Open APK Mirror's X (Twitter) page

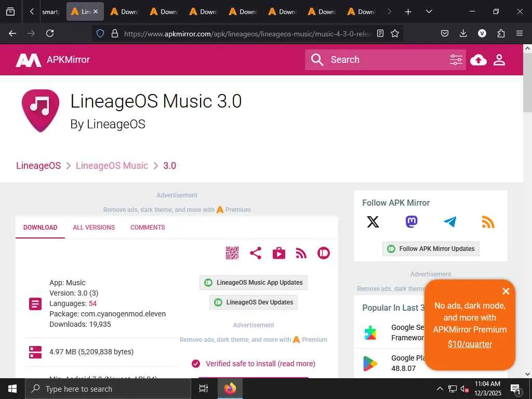[373, 222]
